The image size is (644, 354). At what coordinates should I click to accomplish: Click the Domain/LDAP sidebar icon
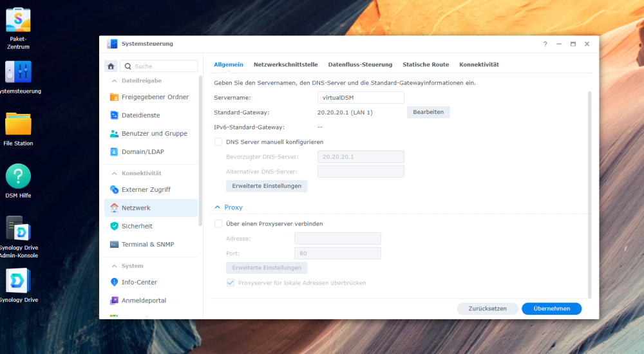click(114, 151)
